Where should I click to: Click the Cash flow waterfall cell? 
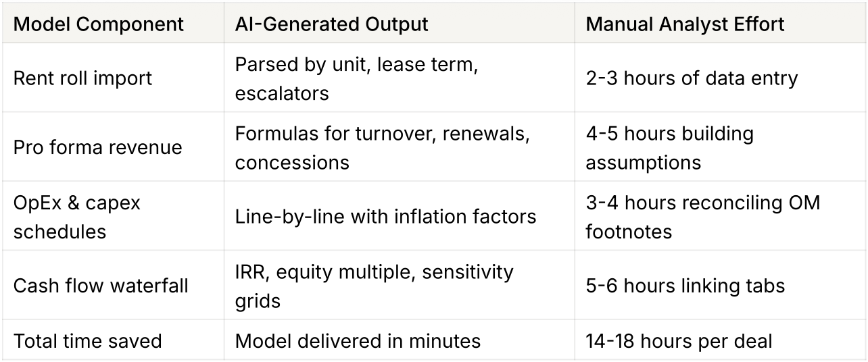tap(113, 286)
